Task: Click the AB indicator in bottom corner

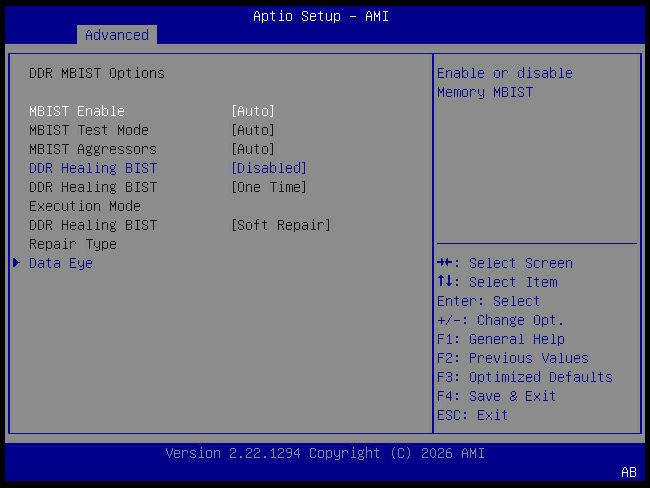Action: tap(628, 472)
